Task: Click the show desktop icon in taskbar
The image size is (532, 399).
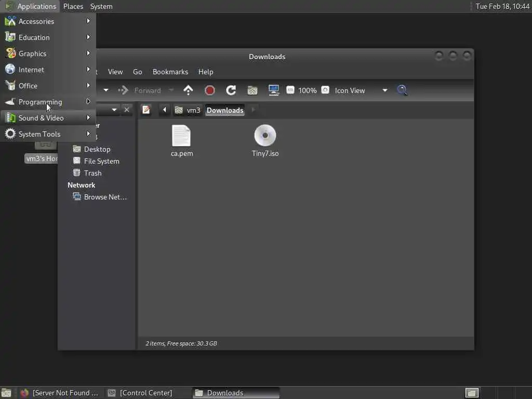Action: click(6, 393)
